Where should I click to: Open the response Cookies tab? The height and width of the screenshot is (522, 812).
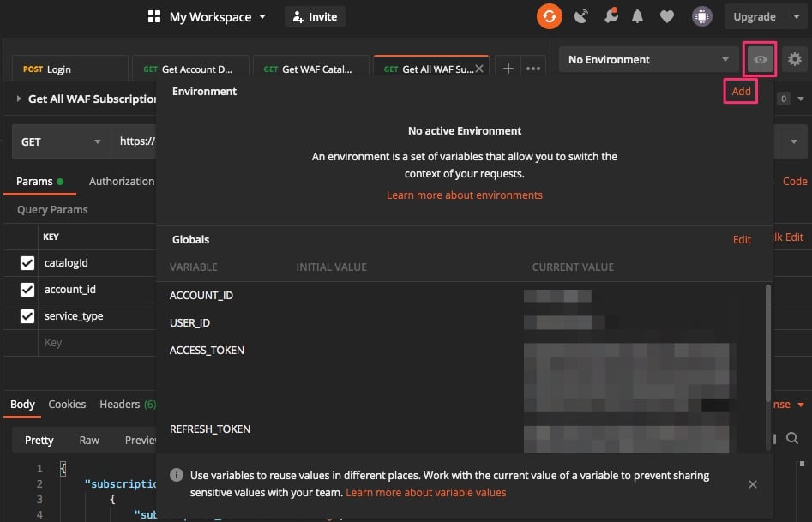[x=67, y=404]
